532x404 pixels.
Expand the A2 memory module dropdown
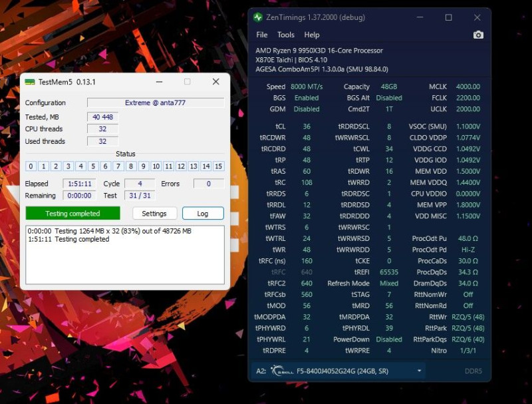420,371
